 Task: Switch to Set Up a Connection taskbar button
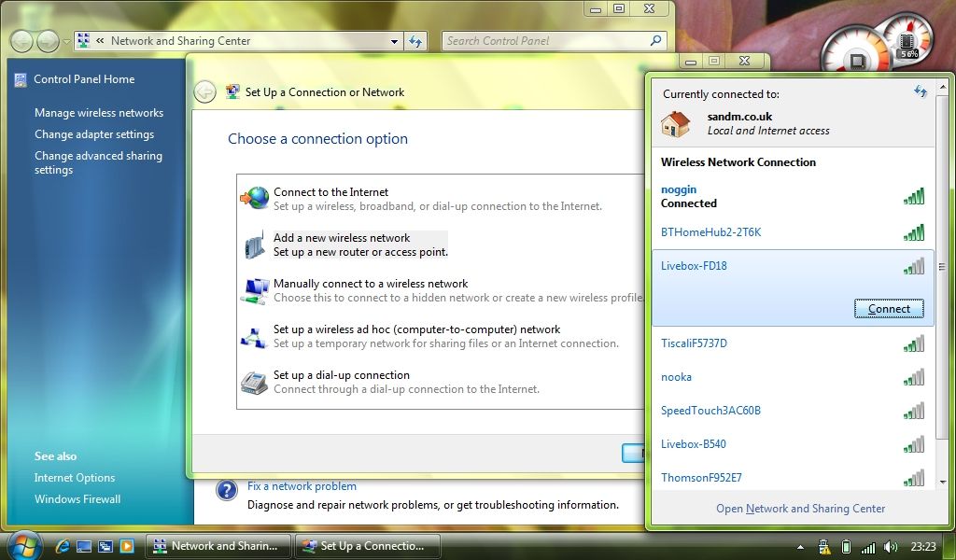pyautogui.click(x=368, y=546)
